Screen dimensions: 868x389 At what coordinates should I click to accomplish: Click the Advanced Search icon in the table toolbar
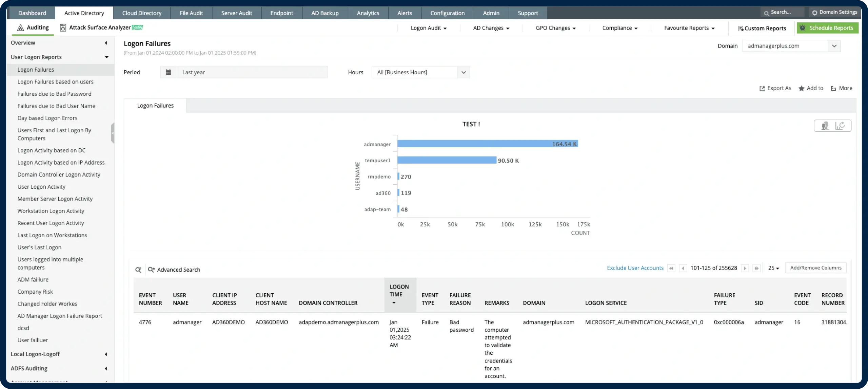point(151,269)
